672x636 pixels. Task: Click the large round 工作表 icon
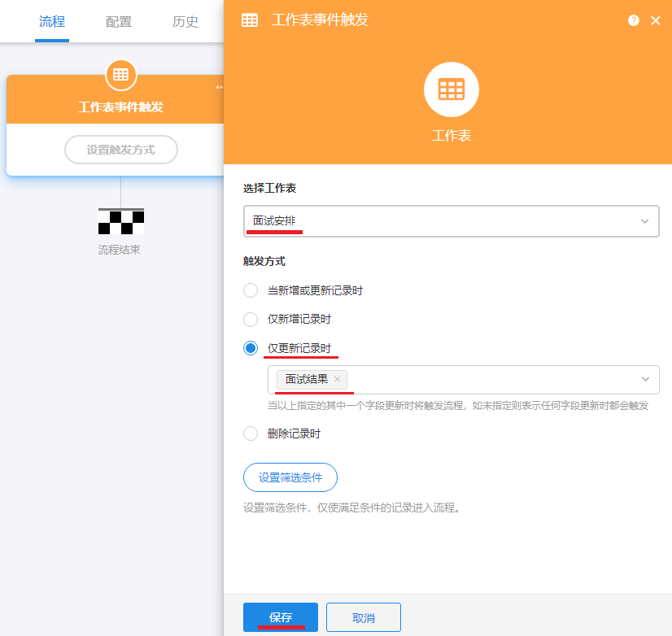tap(451, 89)
